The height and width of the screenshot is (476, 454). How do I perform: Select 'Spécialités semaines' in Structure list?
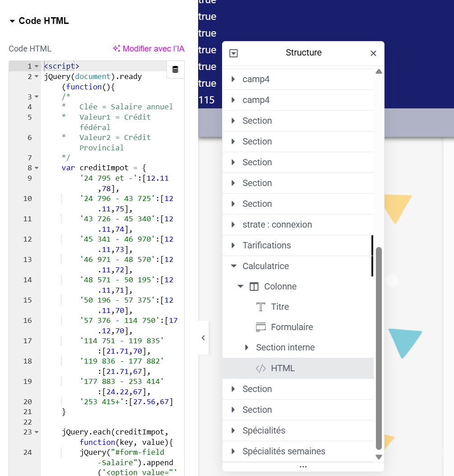coord(283,451)
